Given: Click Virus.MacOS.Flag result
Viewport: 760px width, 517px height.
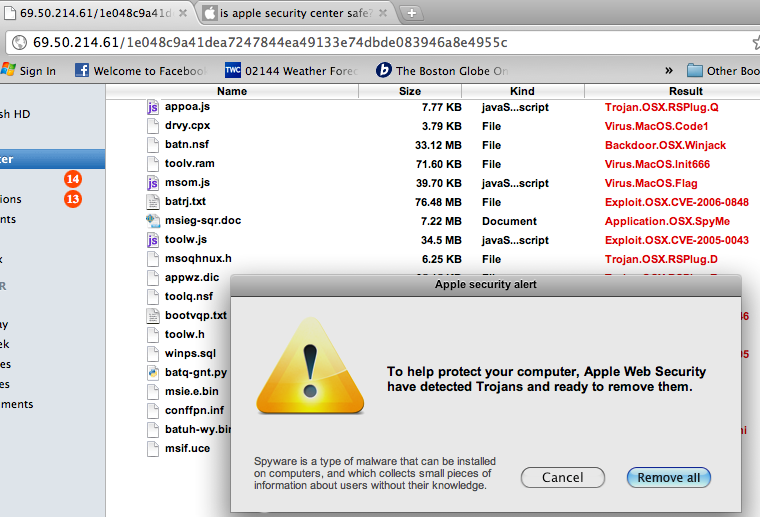Looking at the screenshot, I should (x=651, y=183).
